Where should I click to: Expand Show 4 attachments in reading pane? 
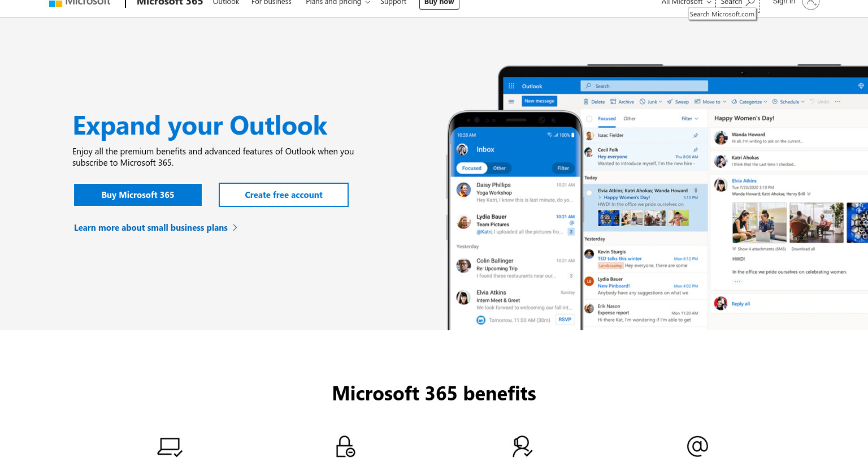[759, 249]
